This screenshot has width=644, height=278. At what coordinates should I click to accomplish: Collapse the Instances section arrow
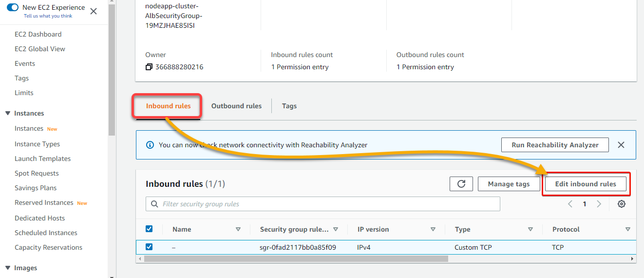click(8, 113)
